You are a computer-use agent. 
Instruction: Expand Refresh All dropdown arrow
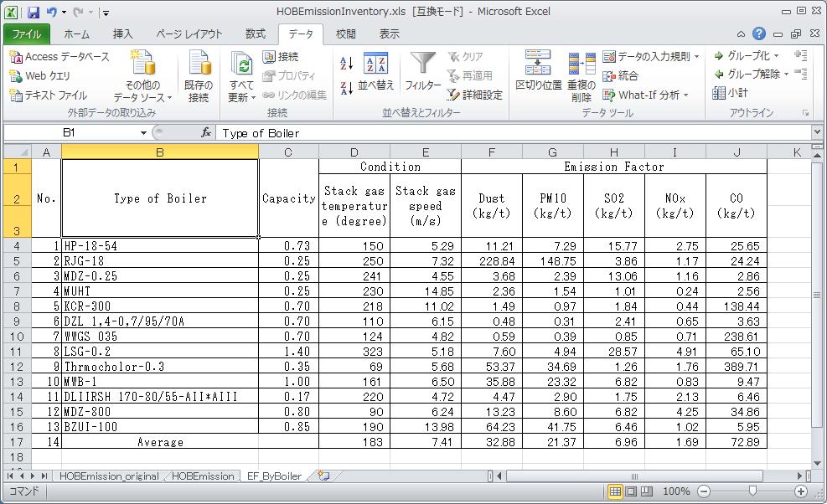253,97
